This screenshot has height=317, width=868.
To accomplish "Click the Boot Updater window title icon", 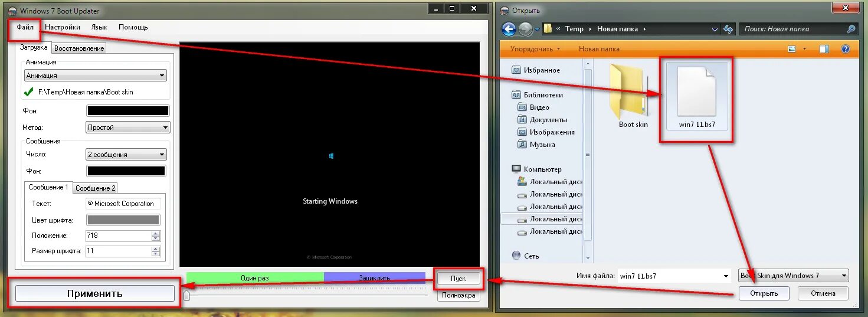I will coord(13,11).
